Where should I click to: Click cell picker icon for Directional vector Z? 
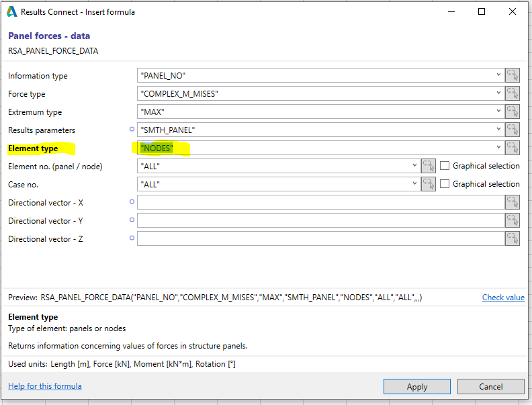click(512, 239)
